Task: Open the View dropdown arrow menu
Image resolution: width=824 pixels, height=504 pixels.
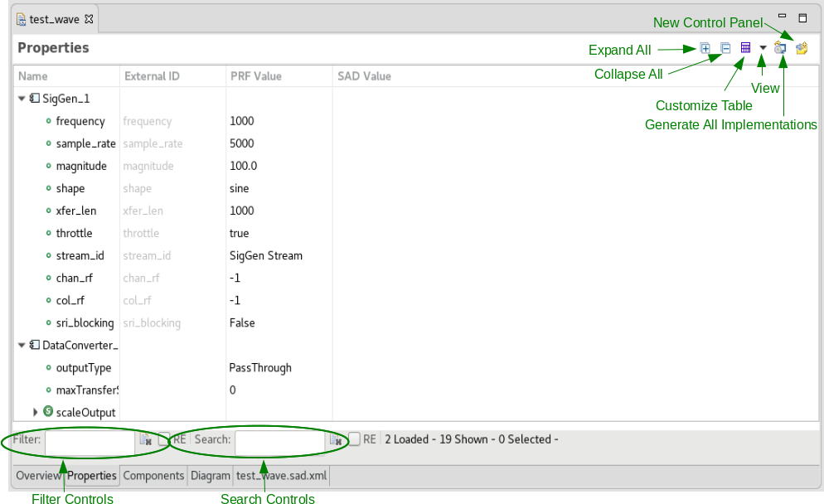Action: (x=763, y=48)
